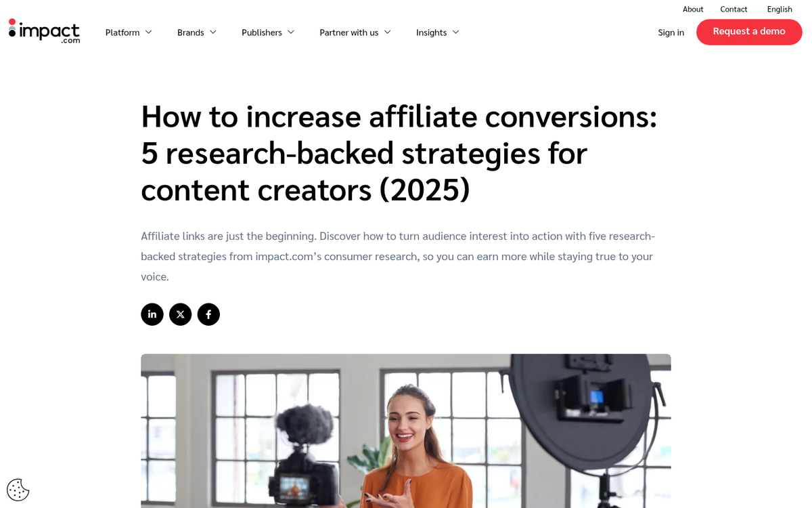The image size is (812, 508).
Task: Open cookie preferences icon
Action: click(18, 490)
